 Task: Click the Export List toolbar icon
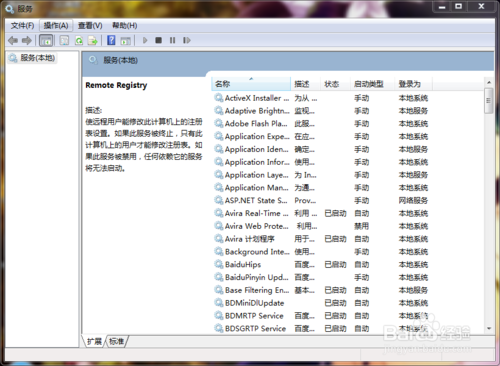[92, 41]
